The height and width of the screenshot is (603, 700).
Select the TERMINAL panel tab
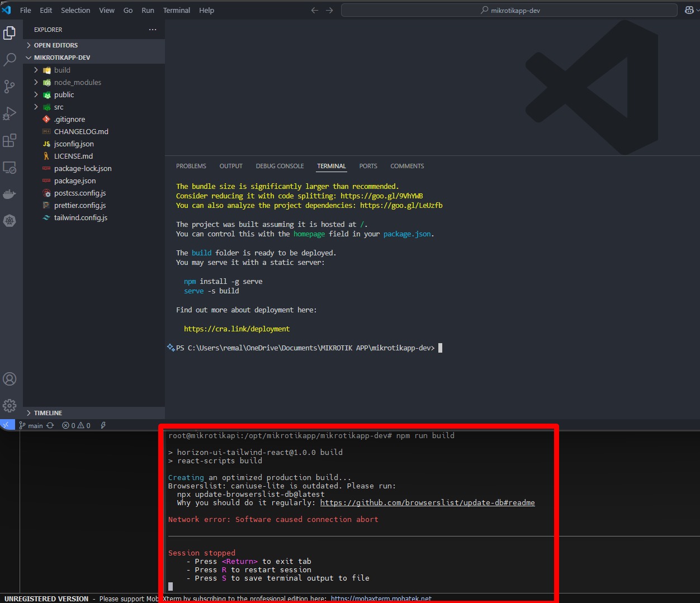[332, 166]
